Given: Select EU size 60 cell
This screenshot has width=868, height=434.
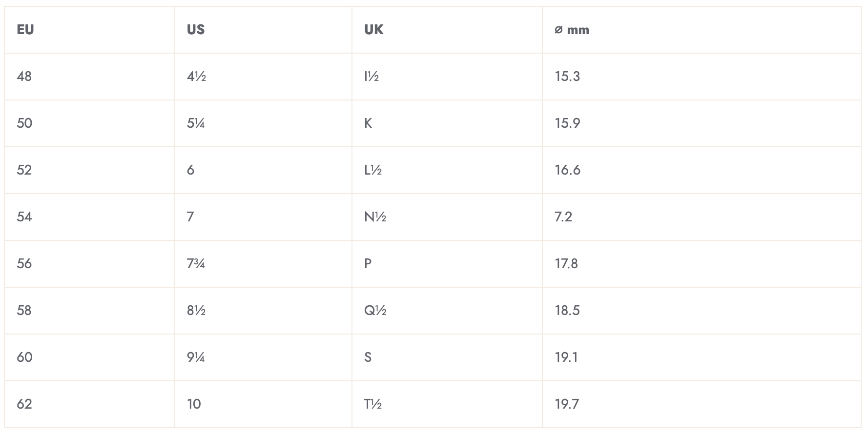Looking at the screenshot, I should pos(24,357).
